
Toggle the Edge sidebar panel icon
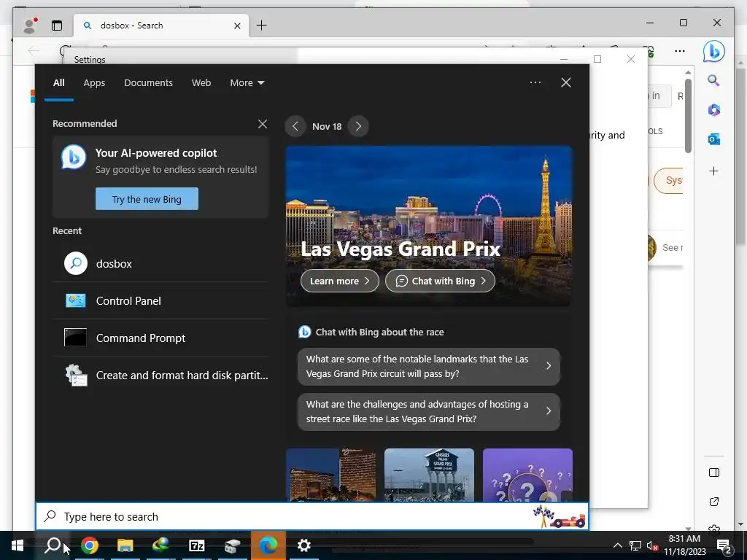click(713, 472)
